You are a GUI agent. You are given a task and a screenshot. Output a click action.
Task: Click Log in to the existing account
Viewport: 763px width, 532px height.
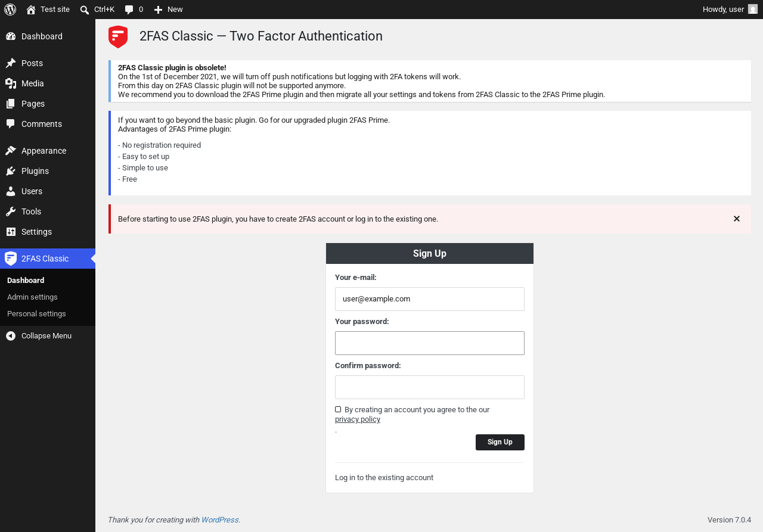point(384,478)
